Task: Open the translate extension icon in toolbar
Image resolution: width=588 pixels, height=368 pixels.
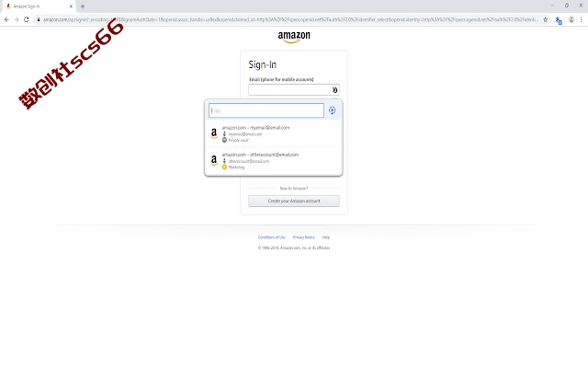Action: pos(559,20)
